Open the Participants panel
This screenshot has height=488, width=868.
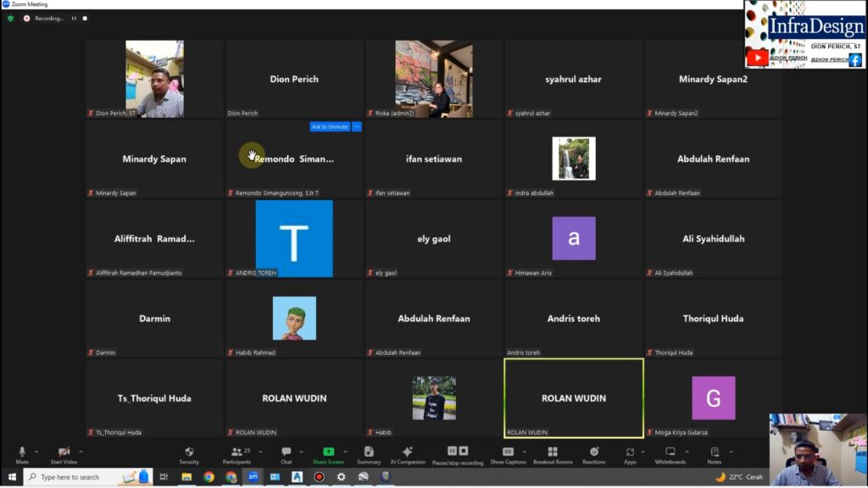click(x=236, y=452)
